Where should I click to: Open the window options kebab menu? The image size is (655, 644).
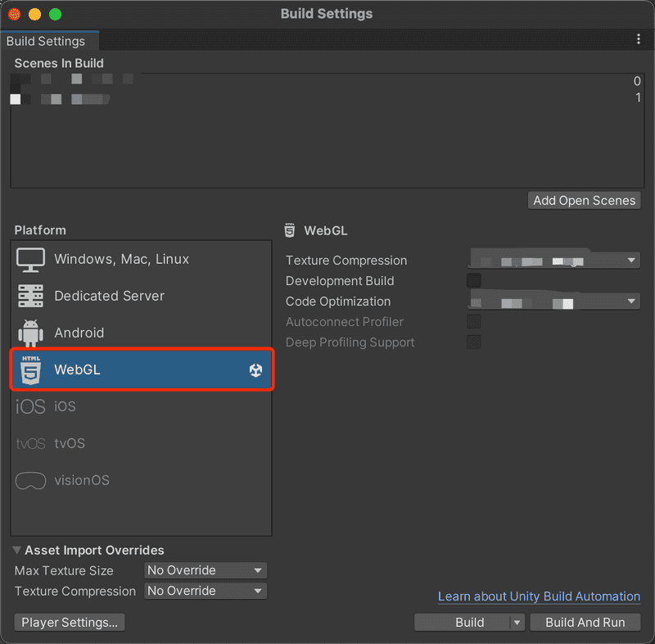click(x=639, y=39)
